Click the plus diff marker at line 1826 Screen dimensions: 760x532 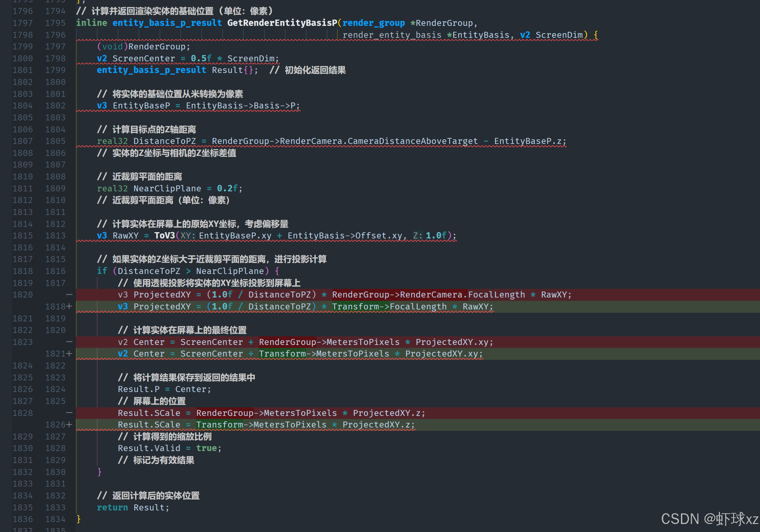click(69, 425)
